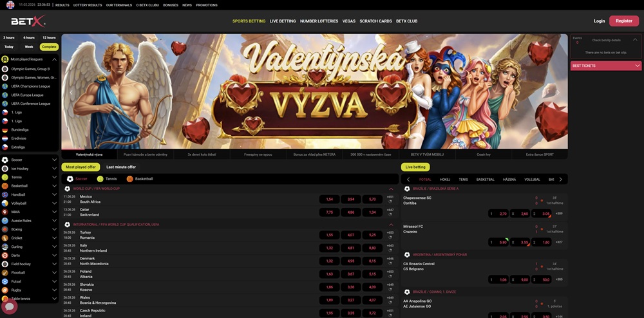Open Live Betting from the main menu
This screenshot has height=318, width=644.
tap(283, 21)
